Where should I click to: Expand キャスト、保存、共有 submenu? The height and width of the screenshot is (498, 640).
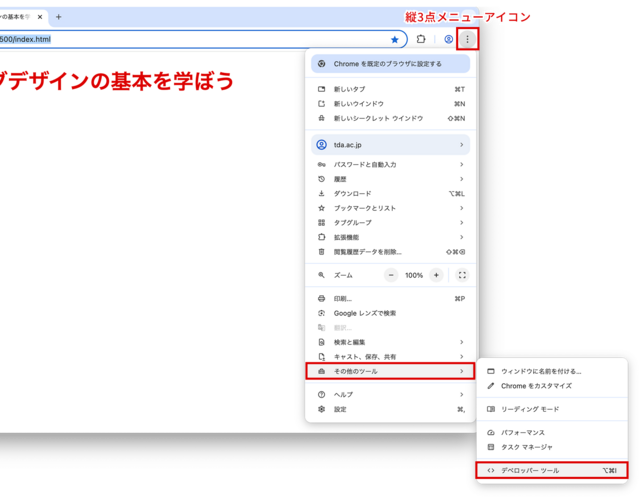pyautogui.click(x=391, y=357)
